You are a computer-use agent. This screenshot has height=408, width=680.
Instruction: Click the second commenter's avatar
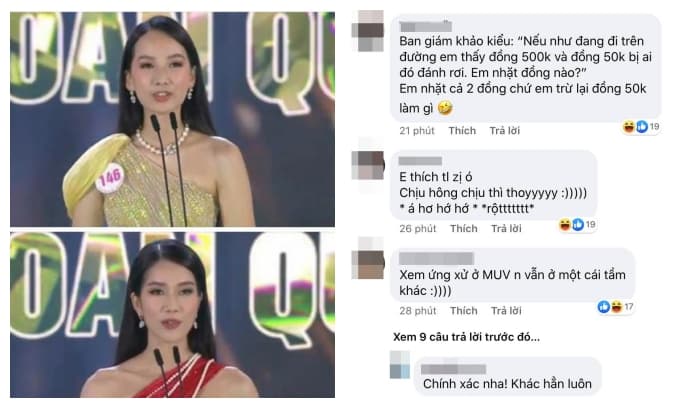click(x=368, y=165)
